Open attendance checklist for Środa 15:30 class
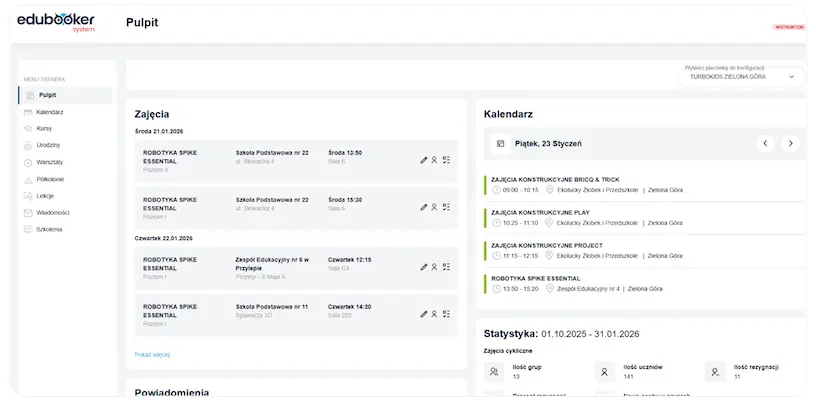 pos(447,207)
